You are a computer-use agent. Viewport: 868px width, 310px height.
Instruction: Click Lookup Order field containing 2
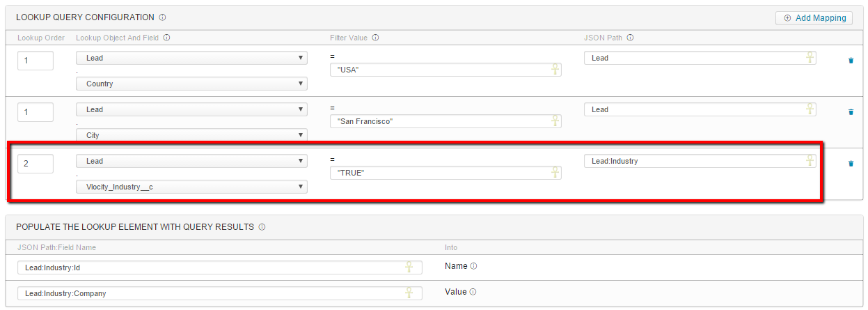click(35, 164)
